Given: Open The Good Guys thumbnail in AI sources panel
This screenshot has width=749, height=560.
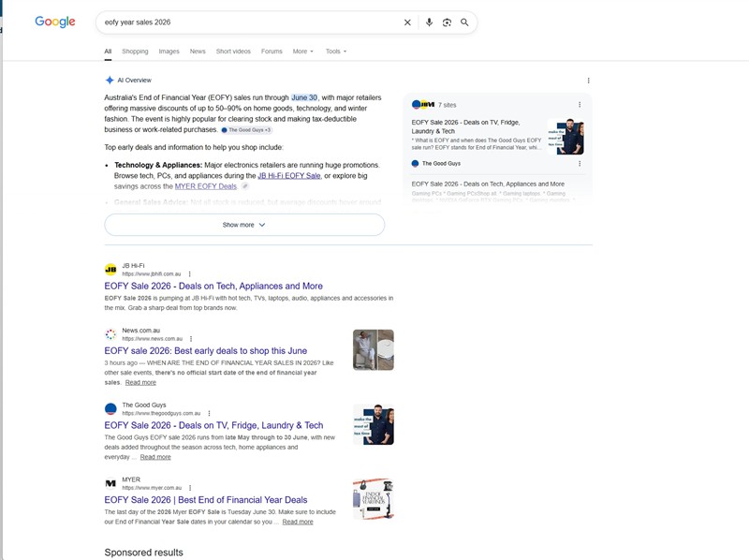Looking at the screenshot, I should tap(565, 137).
